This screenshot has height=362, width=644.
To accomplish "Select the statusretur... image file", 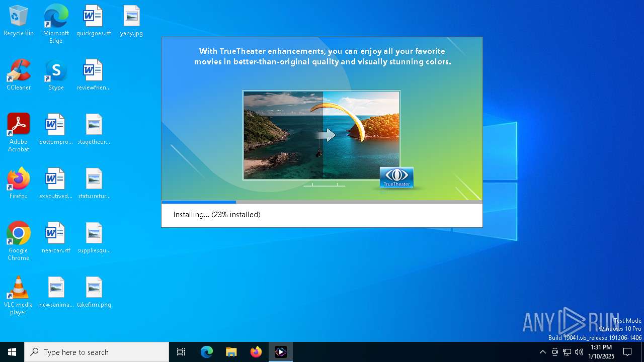I will tap(94, 184).
